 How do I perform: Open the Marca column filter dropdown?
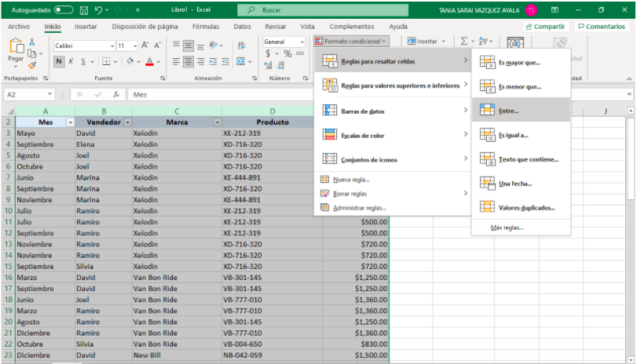(218, 122)
